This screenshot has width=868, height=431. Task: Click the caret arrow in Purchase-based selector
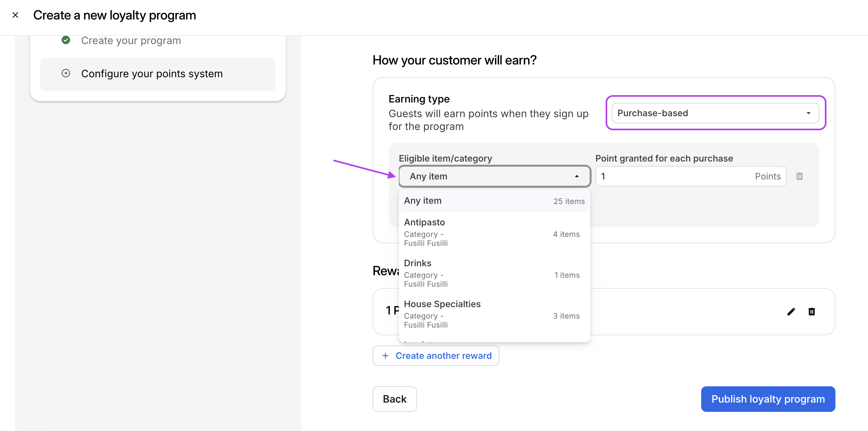pyautogui.click(x=808, y=113)
